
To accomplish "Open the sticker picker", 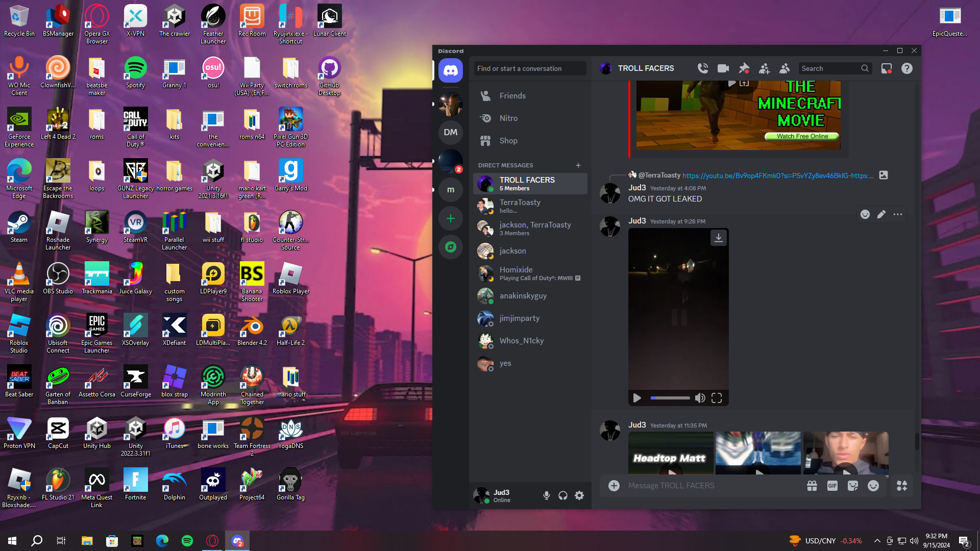I will 853,486.
